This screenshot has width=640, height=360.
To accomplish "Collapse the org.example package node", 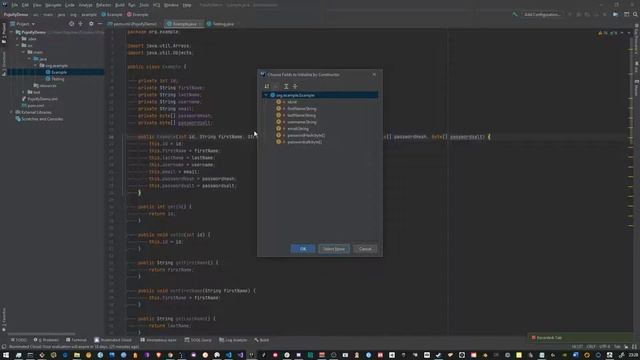I will click(x=36, y=65).
